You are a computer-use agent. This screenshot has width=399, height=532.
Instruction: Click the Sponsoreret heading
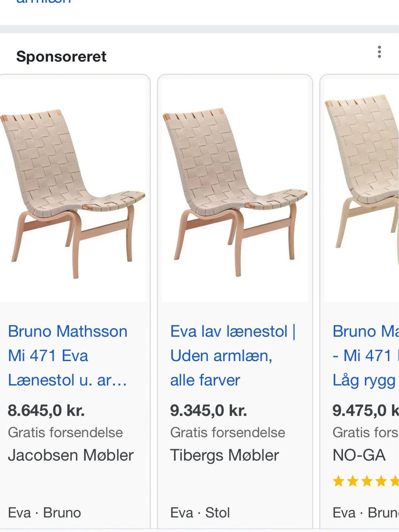point(61,56)
